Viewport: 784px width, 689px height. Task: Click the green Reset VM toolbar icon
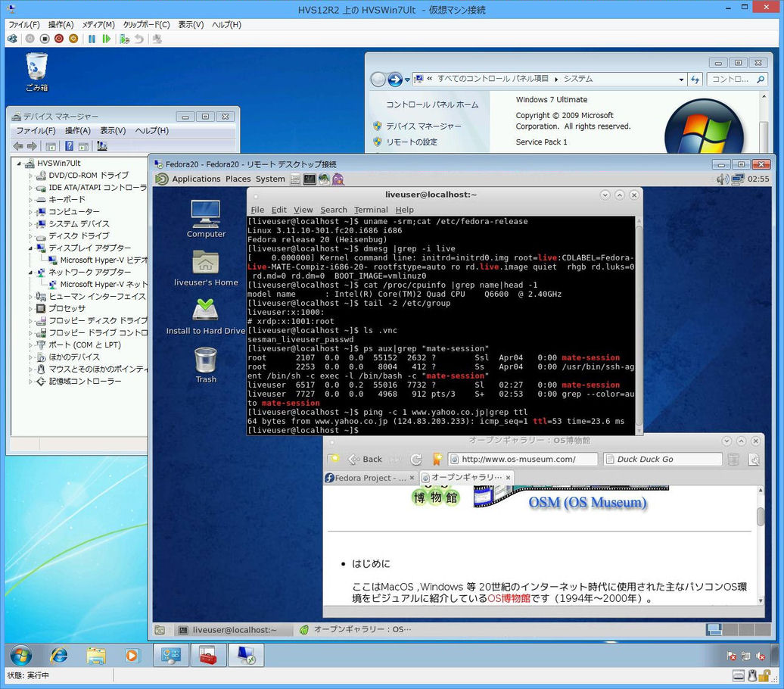coord(106,39)
